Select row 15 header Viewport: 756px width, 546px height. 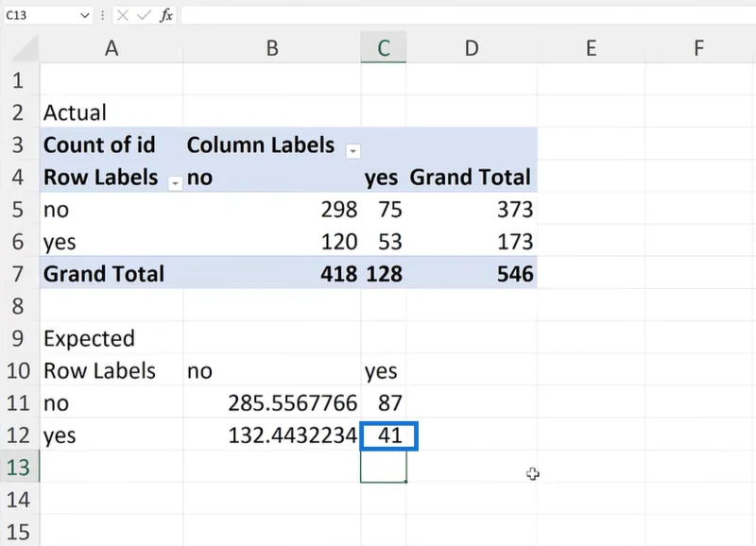(18, 532)
